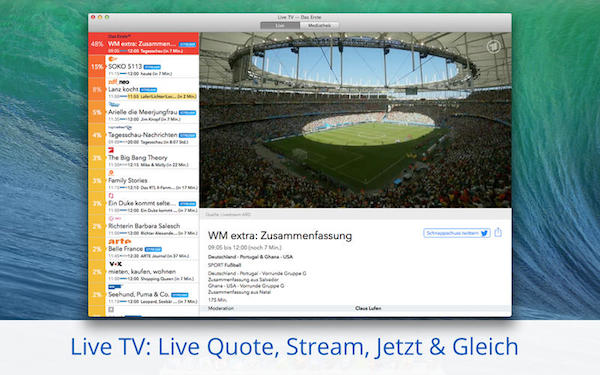Click the moderator name 'Claus Lufen'
This screenshot has height=375, width=600.
368,308
